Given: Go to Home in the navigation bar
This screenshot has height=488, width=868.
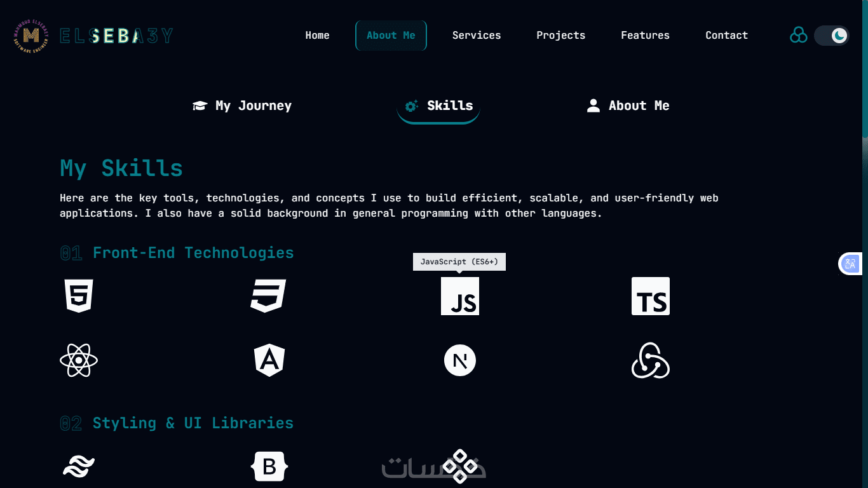Looking at the screenshot, I should tap(317, 36).
